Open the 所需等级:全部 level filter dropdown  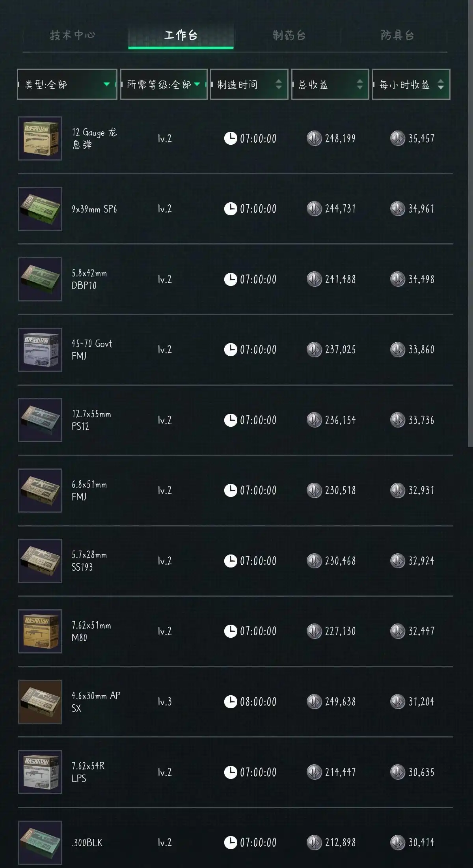point(164,84)
